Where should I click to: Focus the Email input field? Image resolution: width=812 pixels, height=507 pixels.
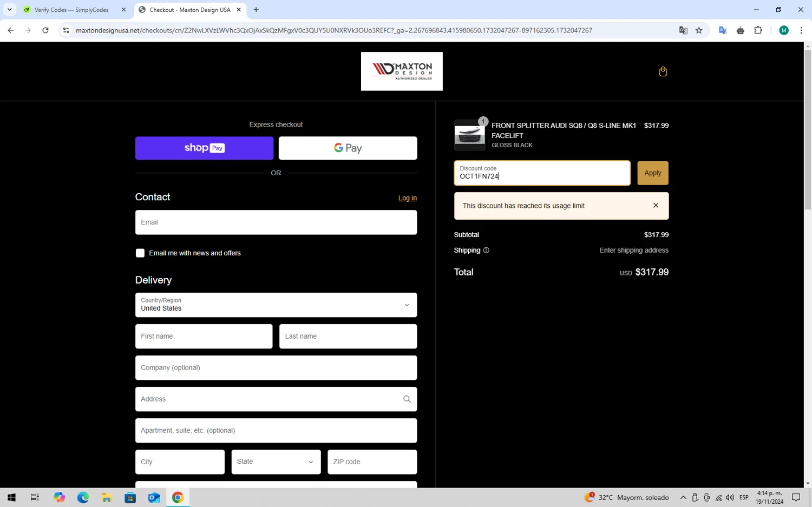click(276, 222)
